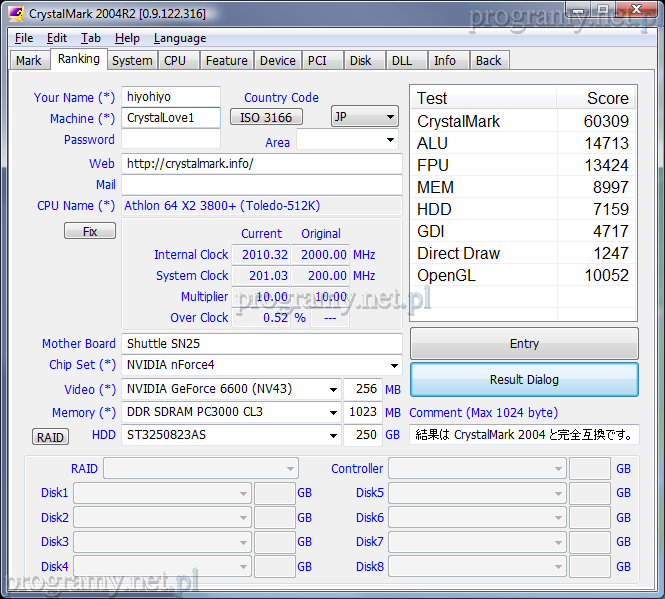Click the Fix button
Image resolution: width=665 pixels, height=599 pixels.
coord(90,231)
